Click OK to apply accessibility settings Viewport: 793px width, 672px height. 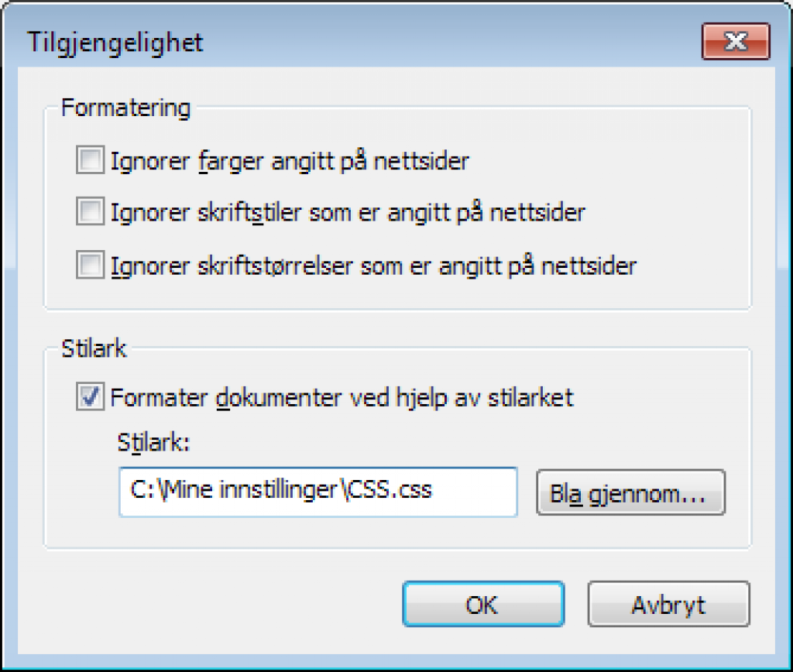482,605
